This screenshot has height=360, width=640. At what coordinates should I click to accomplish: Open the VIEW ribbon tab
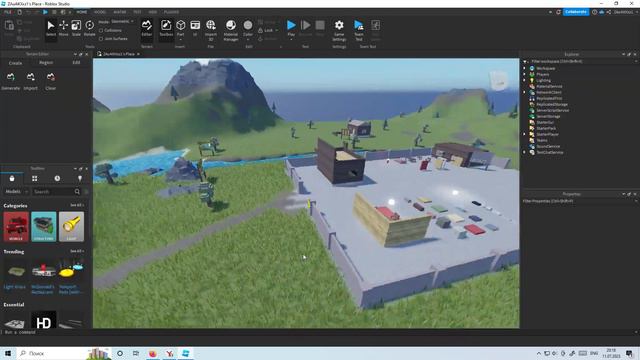(x=153, y=12)
